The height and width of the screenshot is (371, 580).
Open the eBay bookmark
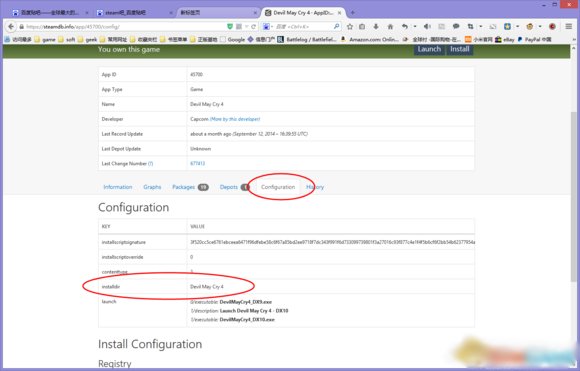[x=505, y=39]
